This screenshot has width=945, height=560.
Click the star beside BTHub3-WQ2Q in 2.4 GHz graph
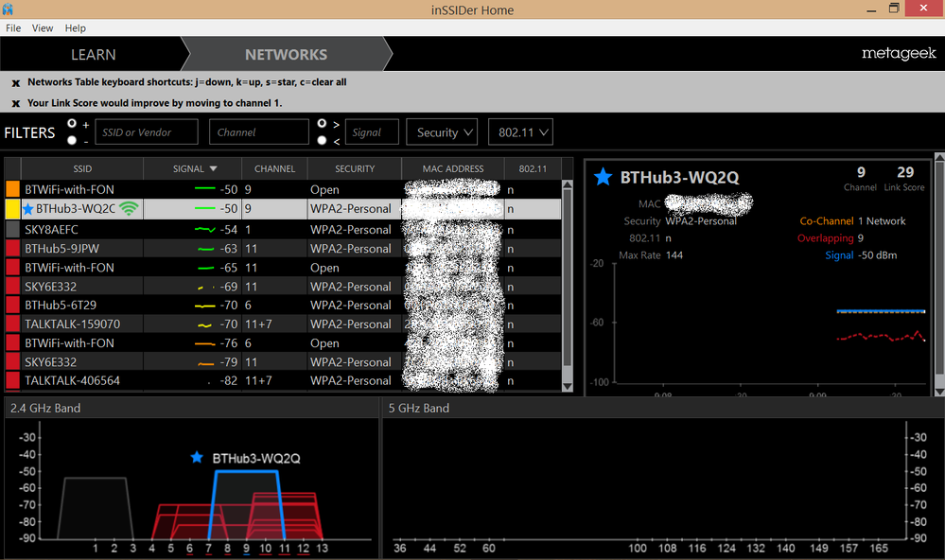[x=197, y=458]
